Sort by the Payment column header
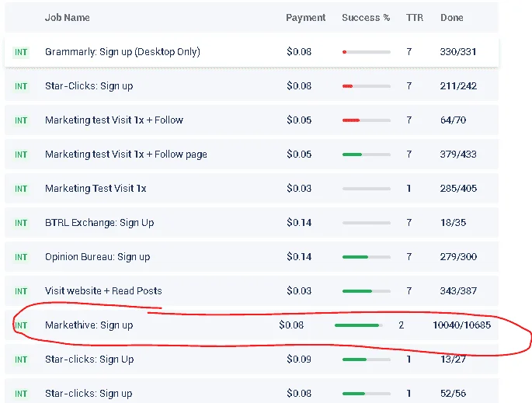532x403 pixels. [x=305, y=18]
